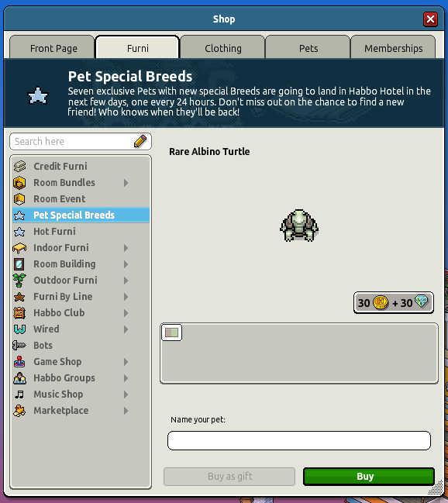Image resolution: width=448 pixels, height=503 pixels.
Task: Click the pencil icon in search box
Action: point(140,142)
